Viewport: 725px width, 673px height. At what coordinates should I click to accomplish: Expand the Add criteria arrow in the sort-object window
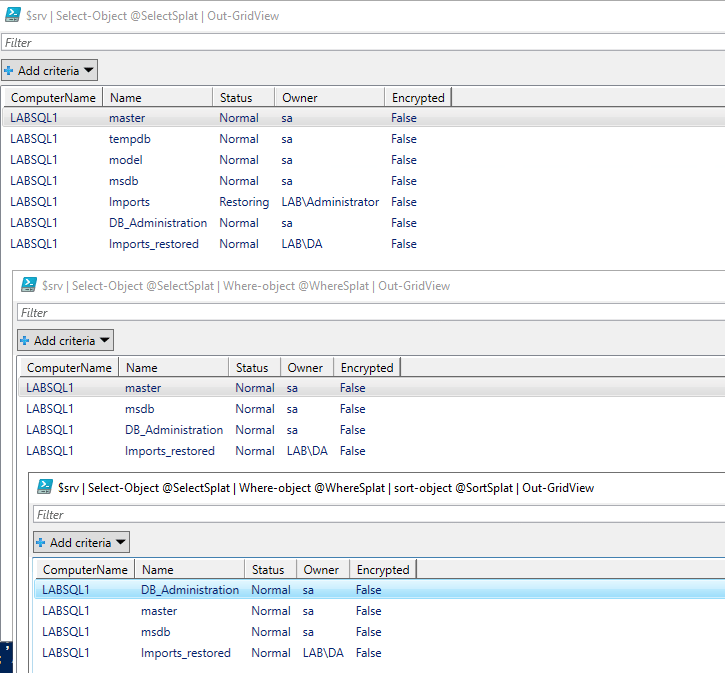click(x=120, y=543)
